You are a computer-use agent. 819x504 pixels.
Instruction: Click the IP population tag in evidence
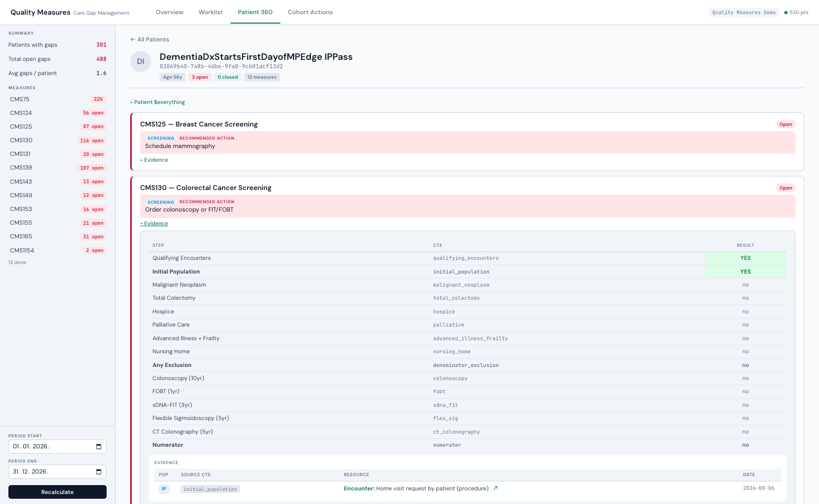[x=164, y=489]
